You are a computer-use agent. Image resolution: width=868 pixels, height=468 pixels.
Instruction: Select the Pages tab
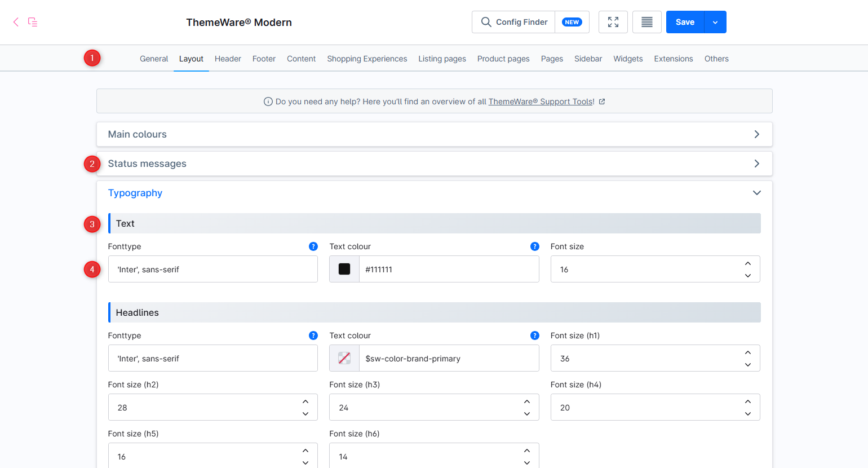click(x=552, y=59)
